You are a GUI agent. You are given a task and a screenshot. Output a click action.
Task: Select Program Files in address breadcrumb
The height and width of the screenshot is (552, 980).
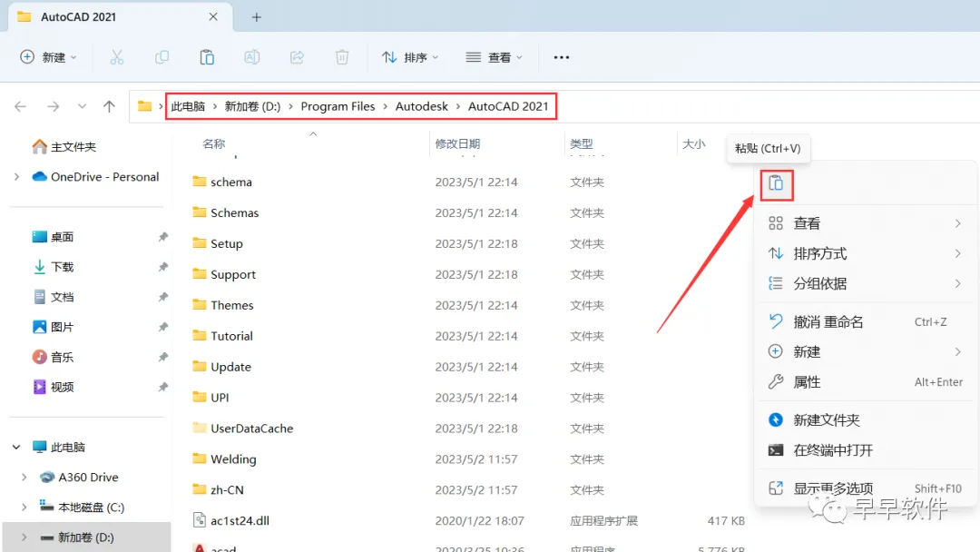(338, 106)
